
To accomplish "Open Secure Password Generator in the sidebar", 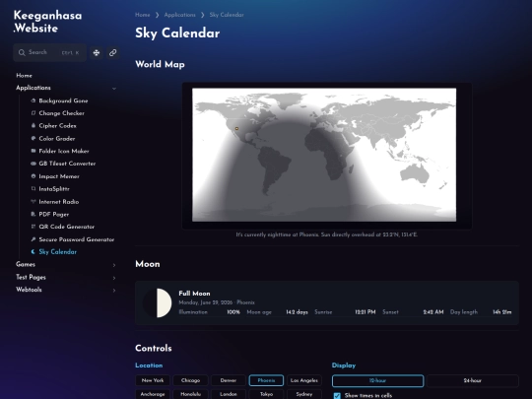I will point(77,239).
